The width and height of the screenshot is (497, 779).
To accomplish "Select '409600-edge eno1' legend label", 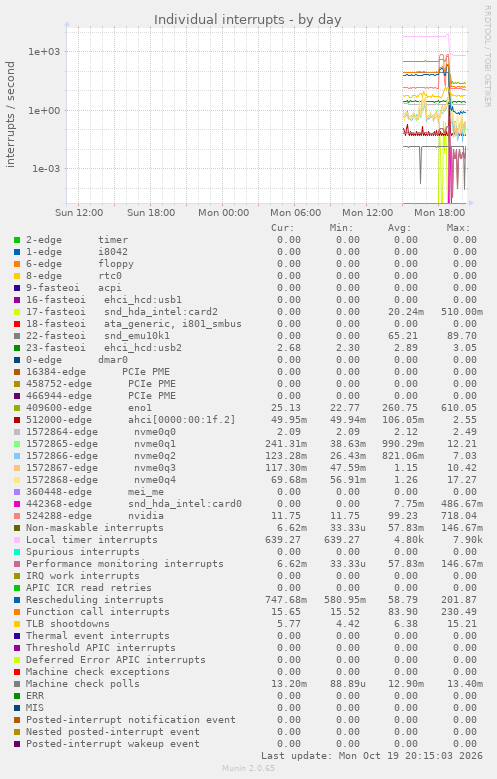I will [x=89, y=408].
